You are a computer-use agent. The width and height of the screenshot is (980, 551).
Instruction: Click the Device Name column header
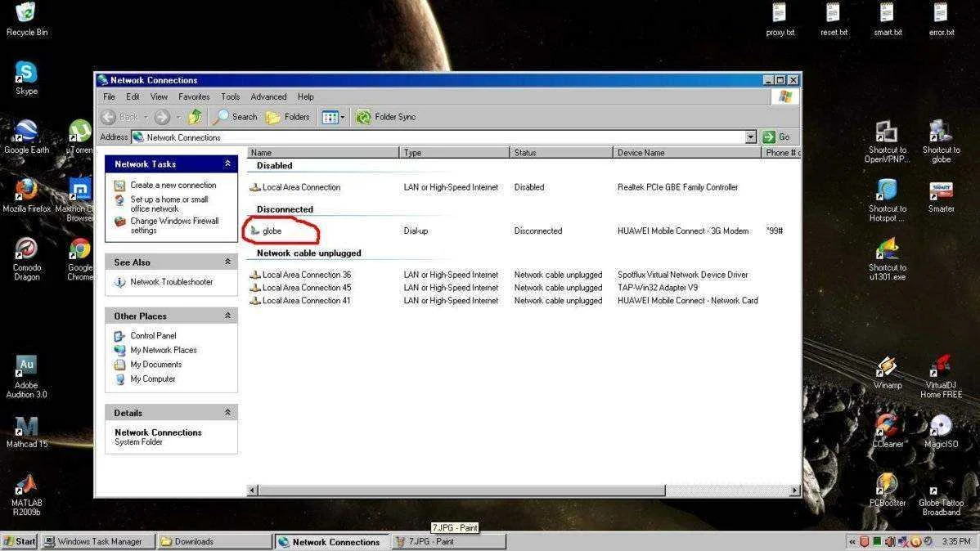pyautogui.click(x=686, y=152)
